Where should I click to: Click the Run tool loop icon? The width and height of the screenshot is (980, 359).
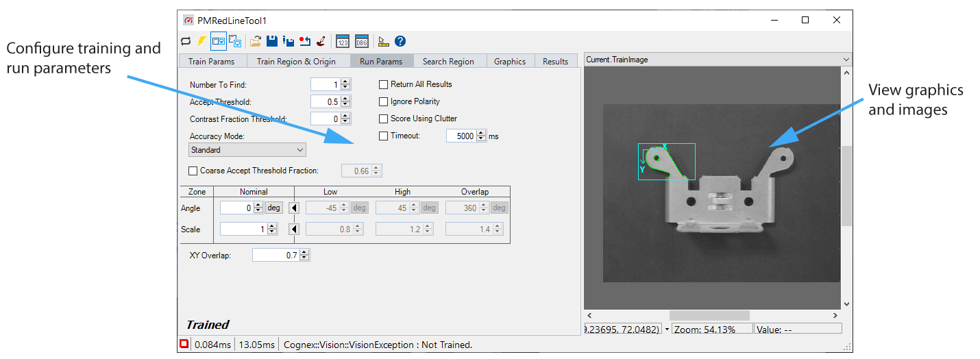pyautogui.click(x=186, y=41)
